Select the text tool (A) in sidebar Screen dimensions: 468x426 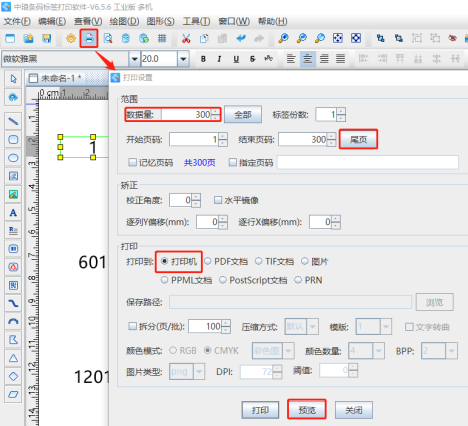point(13,213)
